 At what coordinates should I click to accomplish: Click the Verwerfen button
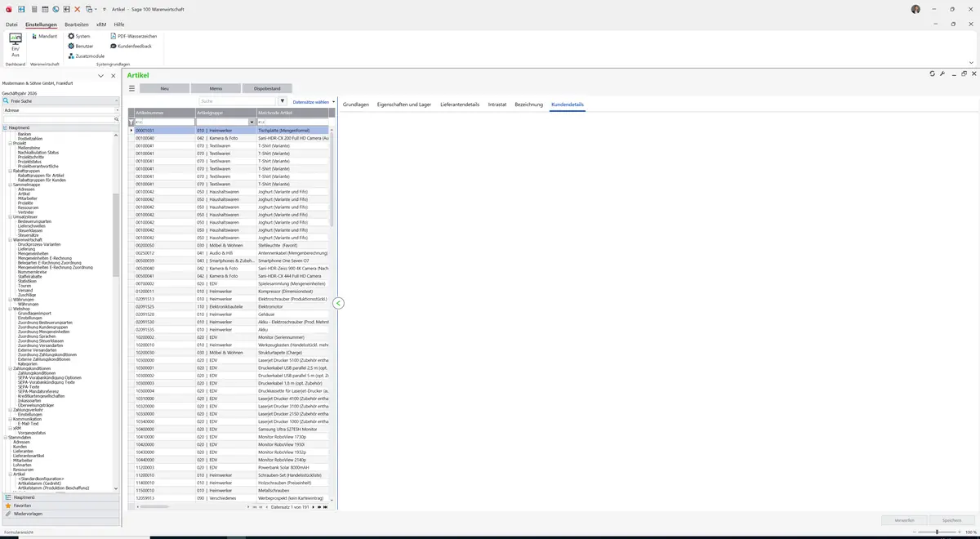click(904, 520)
